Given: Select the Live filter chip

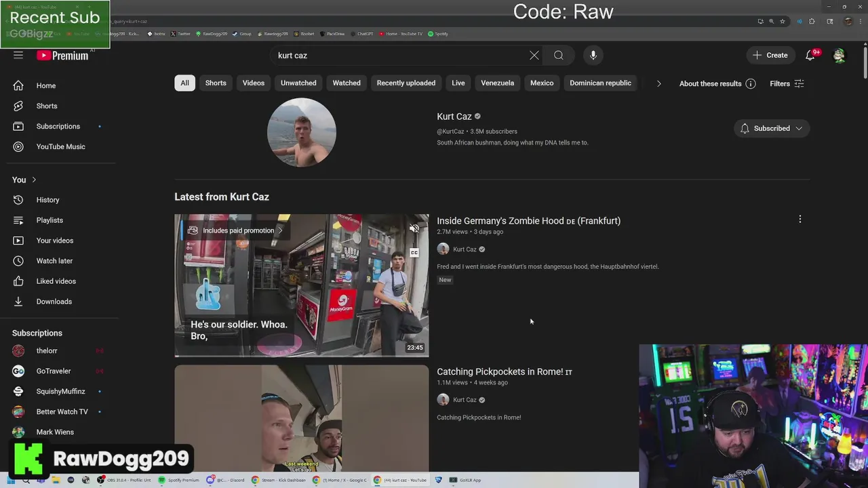Looking at the screenshot, I should click(458, 83).
